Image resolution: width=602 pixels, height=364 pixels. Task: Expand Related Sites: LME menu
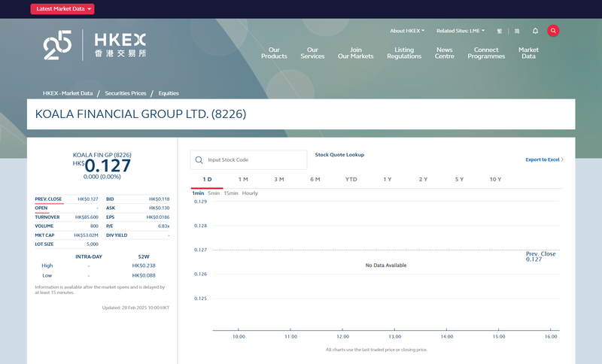[461, 31]
